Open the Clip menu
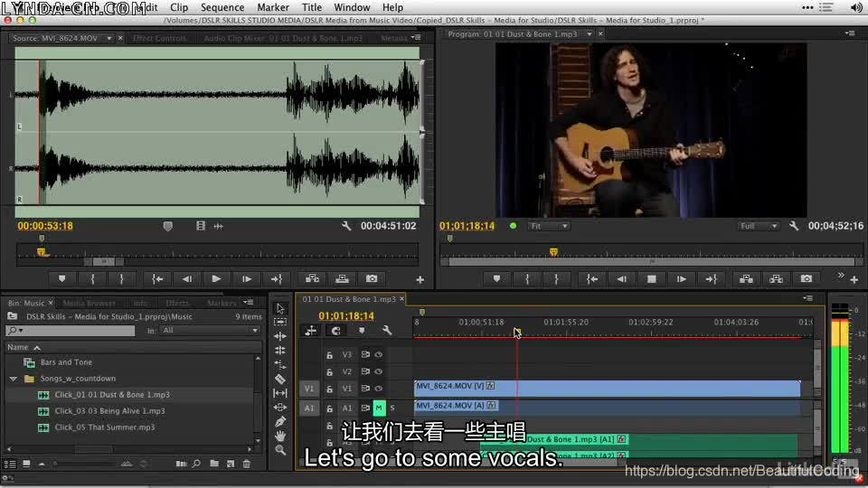This screenshot has width=868, height=488. (x=179, y=8)
